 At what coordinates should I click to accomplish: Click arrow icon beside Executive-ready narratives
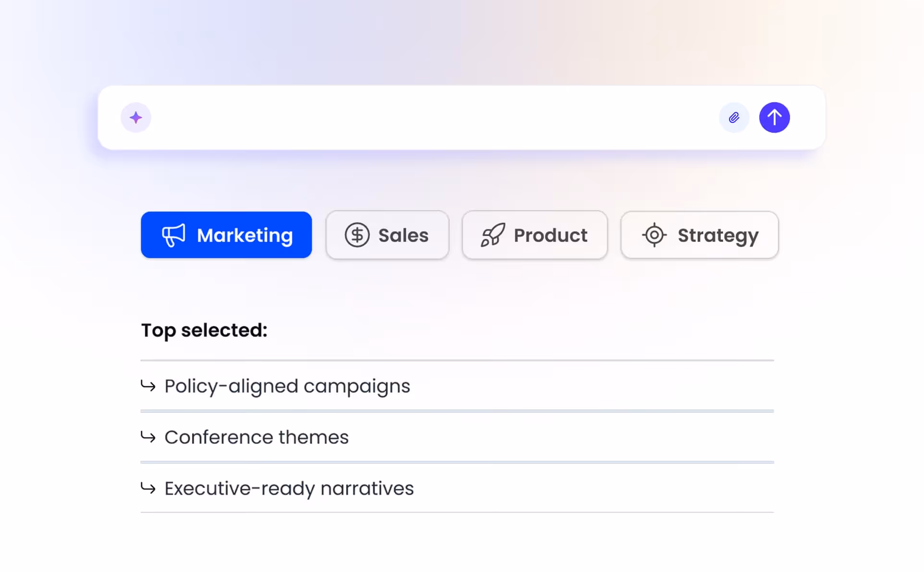pos(148,488)
